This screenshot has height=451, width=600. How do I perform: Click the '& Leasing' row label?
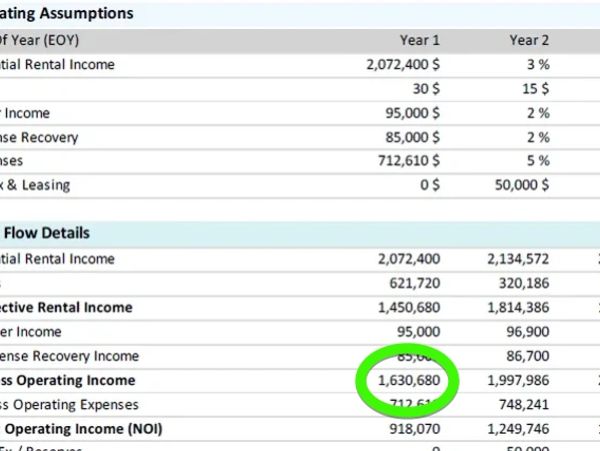[x=38, y=185]
